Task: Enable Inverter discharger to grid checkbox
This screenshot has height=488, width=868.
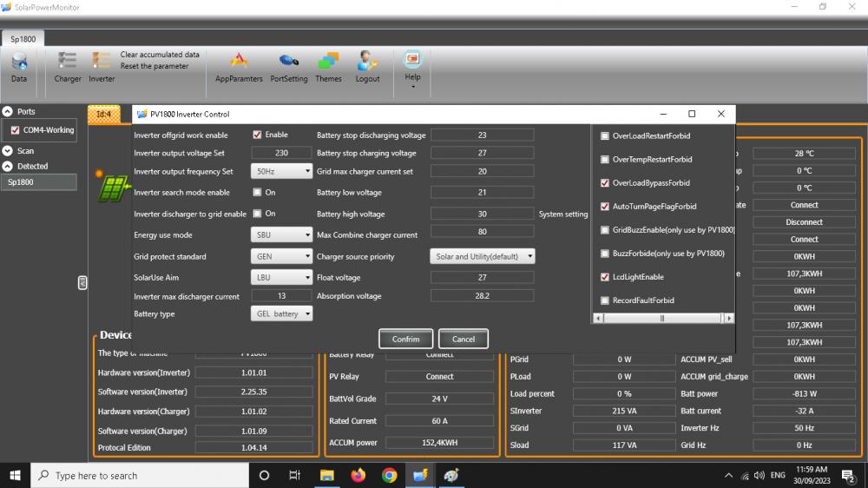Action: click(x=258, y=214)
